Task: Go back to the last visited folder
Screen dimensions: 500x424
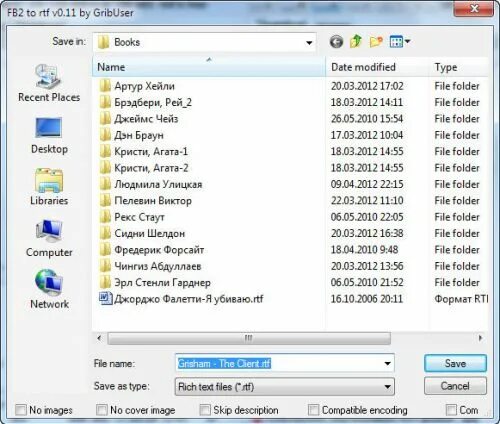Action: coord(336,42)
